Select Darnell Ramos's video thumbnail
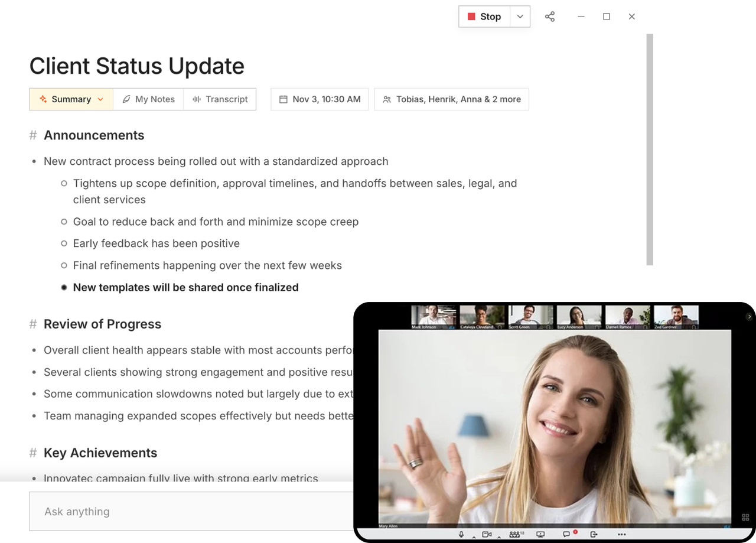Screen dimensions: 756x543 click(628, 317)
